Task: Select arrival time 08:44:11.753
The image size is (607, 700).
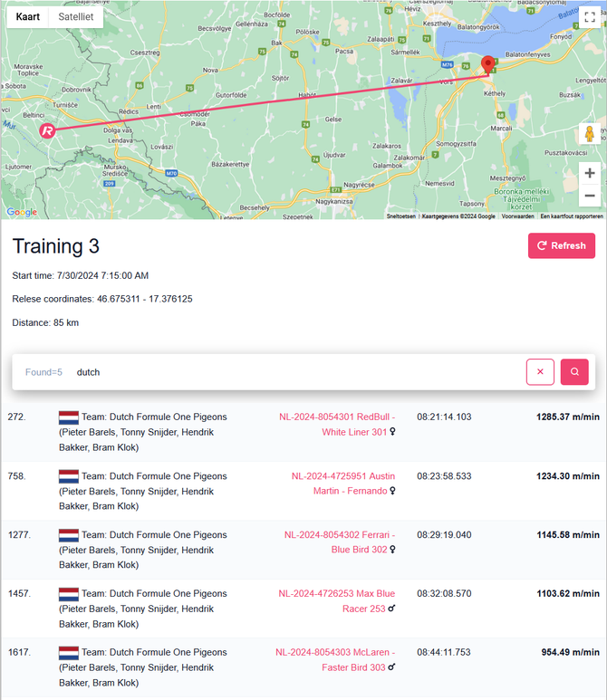Action: (444, 652)
